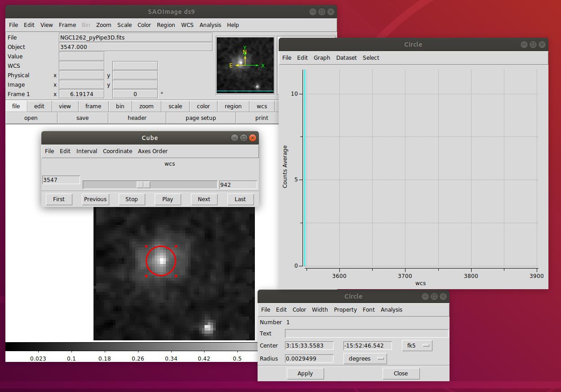Open the Scale menu in ds9
561x392 pixels.
point(125,25)
